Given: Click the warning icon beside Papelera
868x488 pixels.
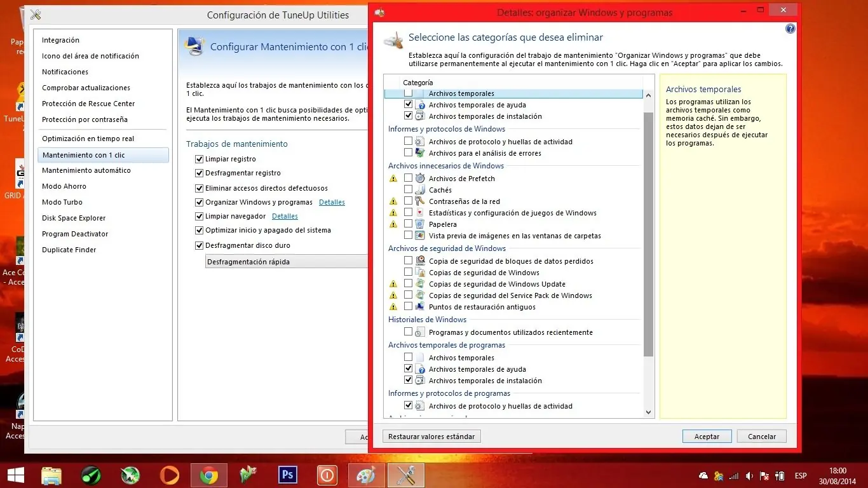Looking at the screenshot, I should coord(393,224).
